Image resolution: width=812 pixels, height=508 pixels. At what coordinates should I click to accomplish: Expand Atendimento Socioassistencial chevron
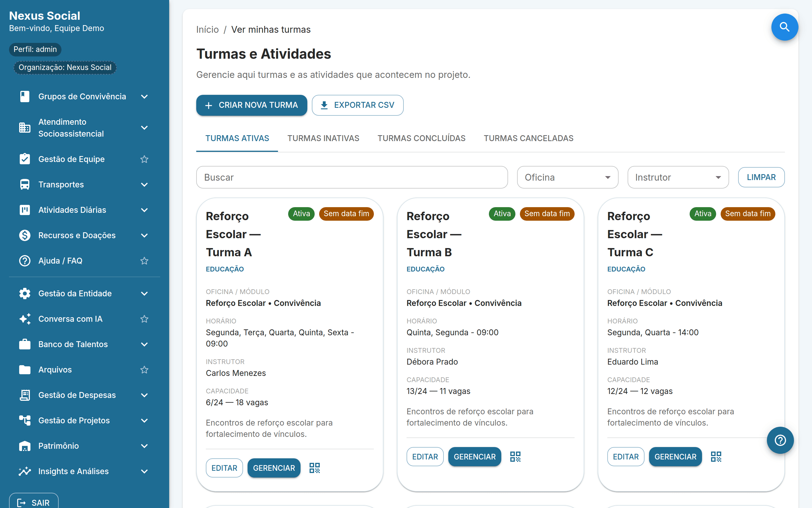tap(144, 128)
